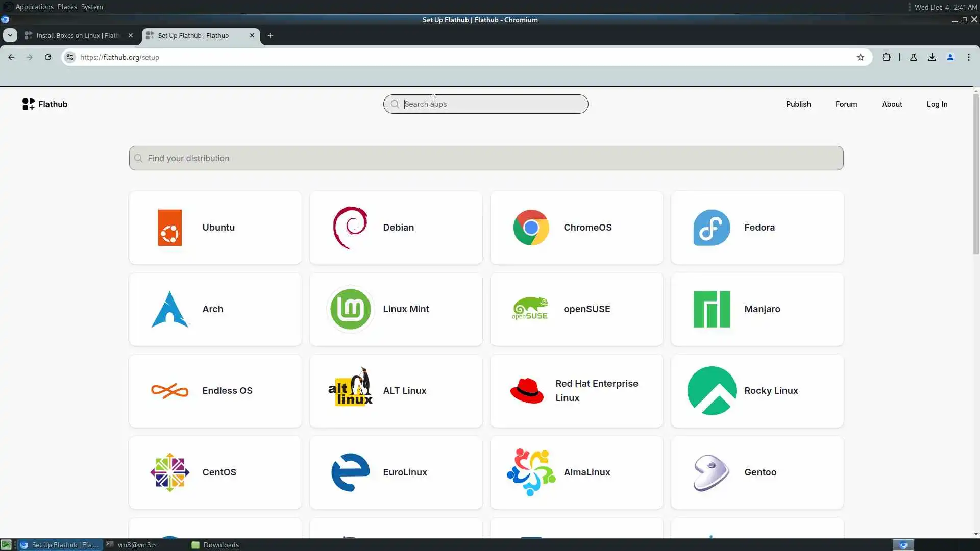Reload the page

pos(48,57)
